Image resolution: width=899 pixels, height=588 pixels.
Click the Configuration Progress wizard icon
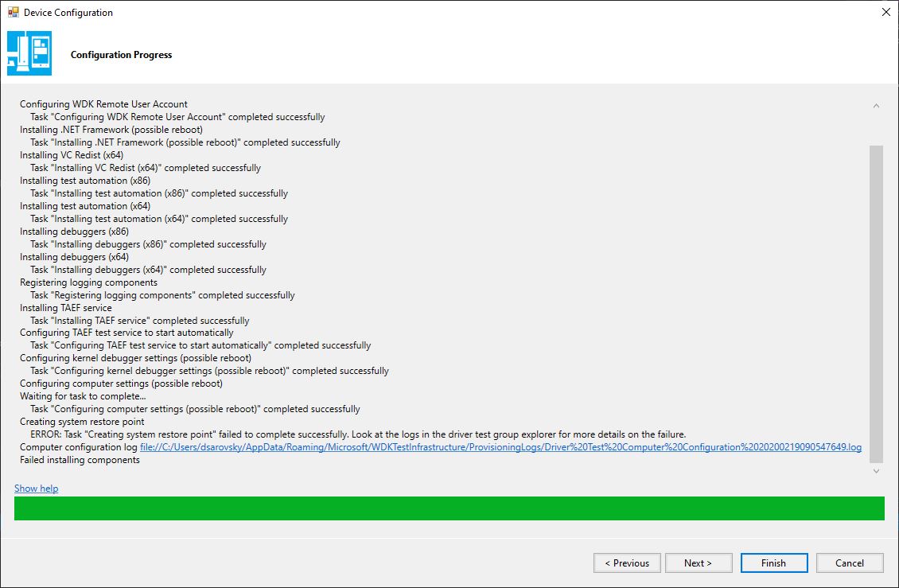(29, 53)
